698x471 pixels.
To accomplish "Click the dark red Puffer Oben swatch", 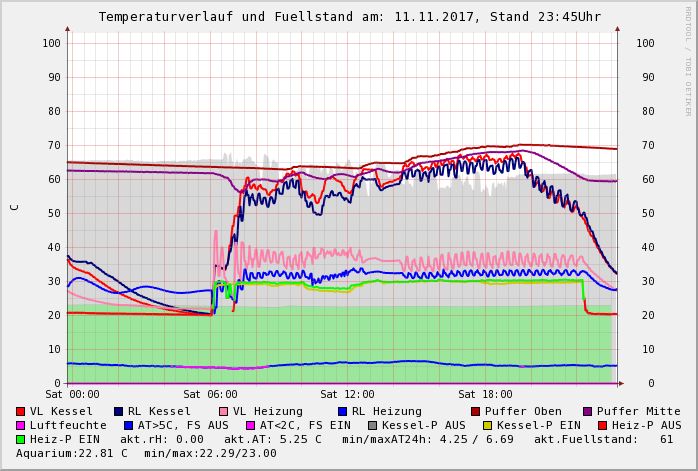I will click(476, 411).
